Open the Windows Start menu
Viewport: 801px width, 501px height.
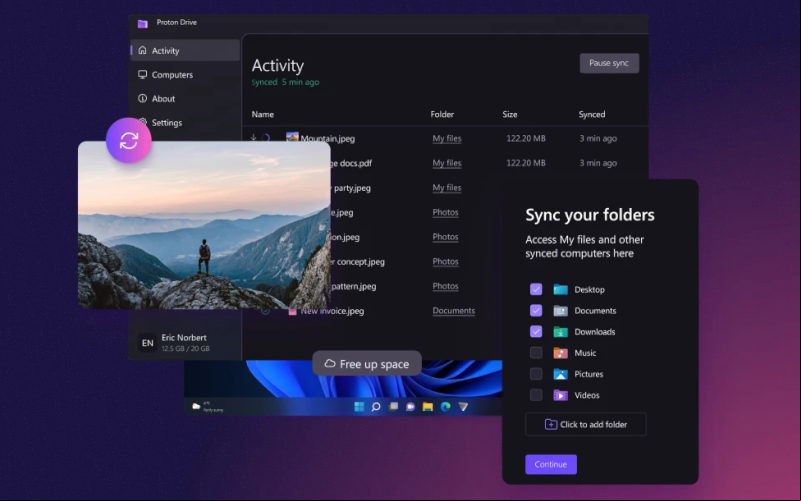click(x=359, y=407)
